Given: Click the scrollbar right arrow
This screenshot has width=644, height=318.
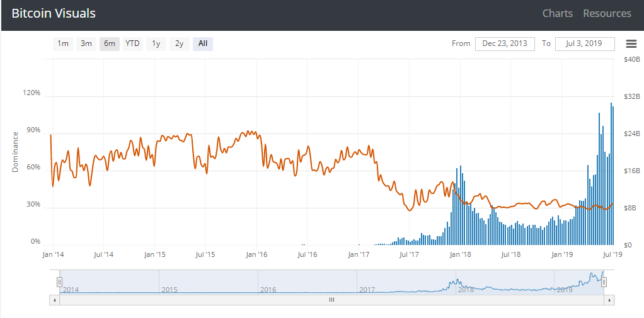Looking at the screenshot, I should tap(609, 300).
